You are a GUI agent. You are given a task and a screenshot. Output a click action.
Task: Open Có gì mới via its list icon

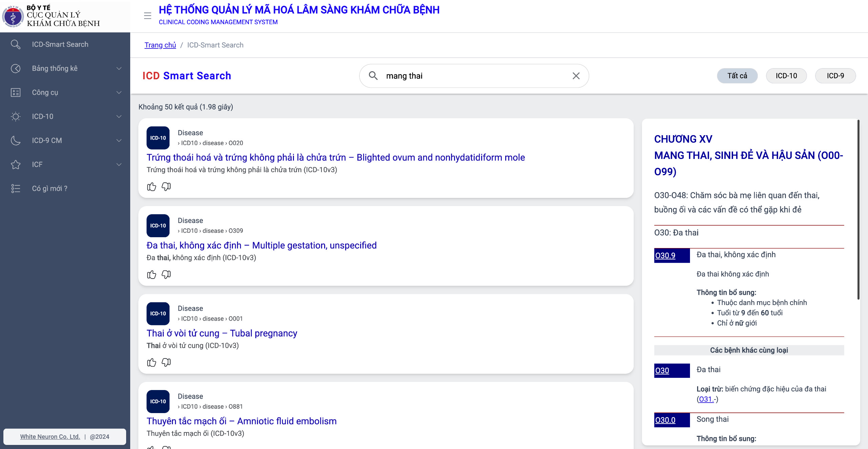click(16, 188)
